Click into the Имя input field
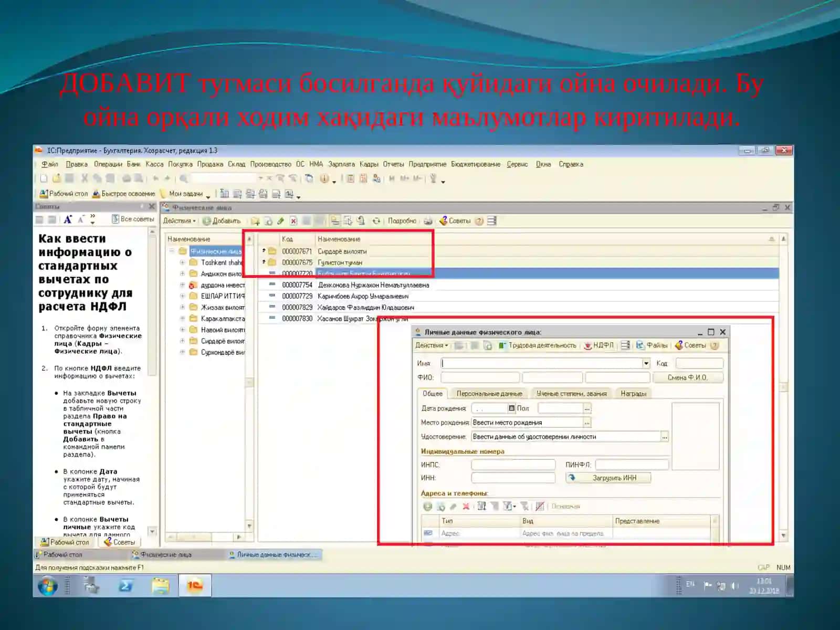Image resolution: width=840 pixels, height=630 pixels. click(542, 363)
